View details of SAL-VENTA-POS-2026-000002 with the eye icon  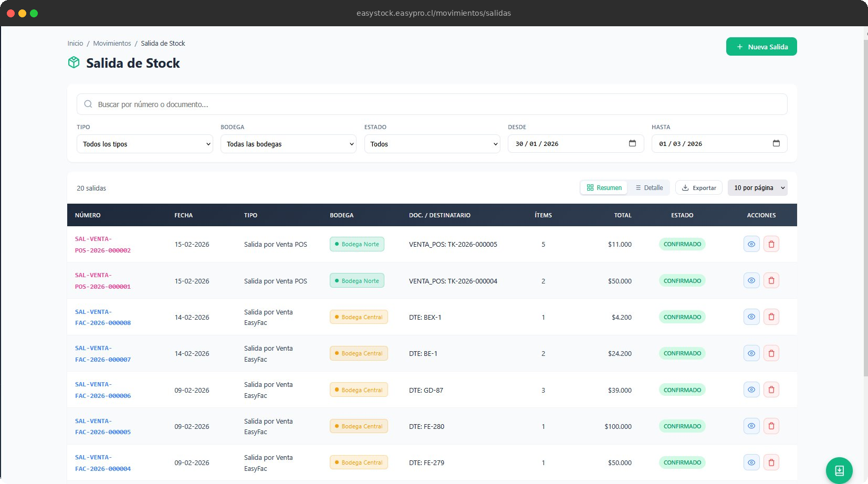[751, 244]
